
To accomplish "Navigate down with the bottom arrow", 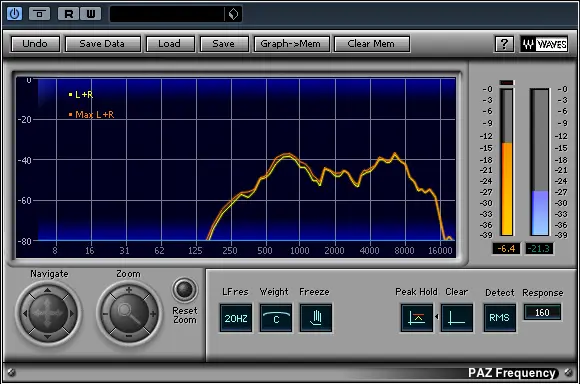I will (47, 337).
